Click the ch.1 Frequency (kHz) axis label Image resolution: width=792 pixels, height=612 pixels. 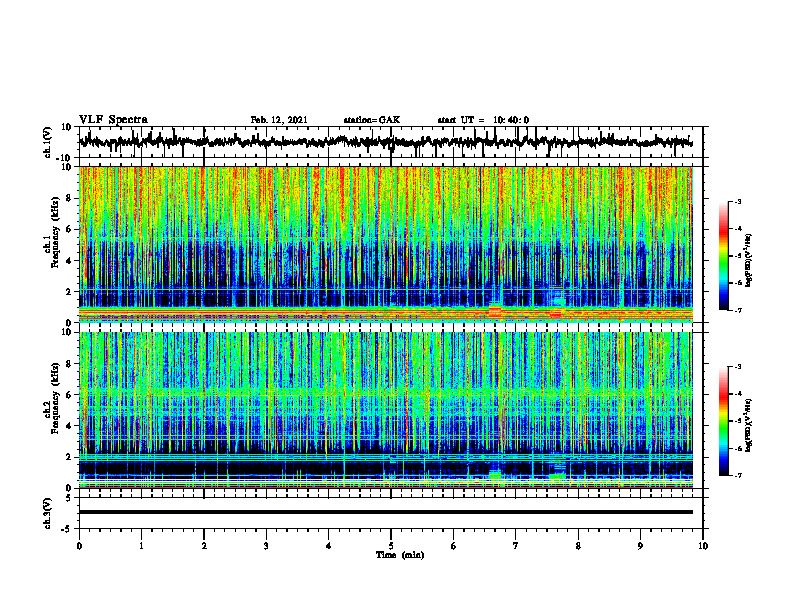[x=53, y=233]
